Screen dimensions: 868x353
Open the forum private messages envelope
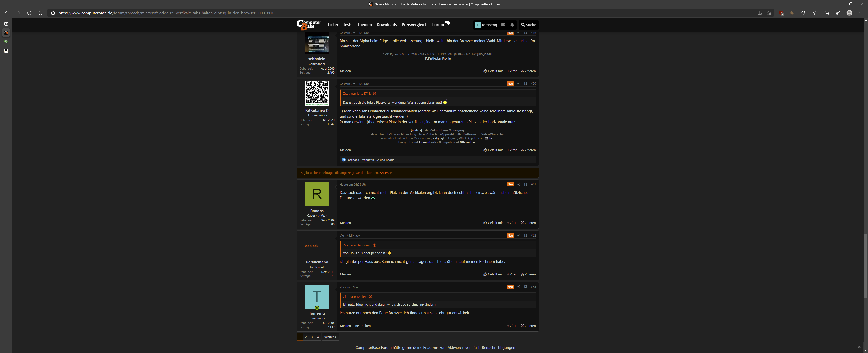pos(503,25)
